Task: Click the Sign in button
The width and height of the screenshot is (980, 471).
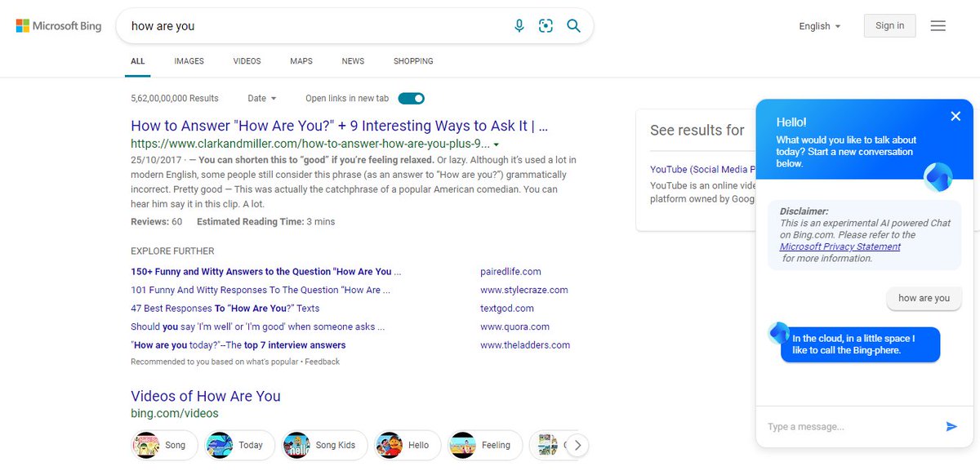Action: coord(889,25)
